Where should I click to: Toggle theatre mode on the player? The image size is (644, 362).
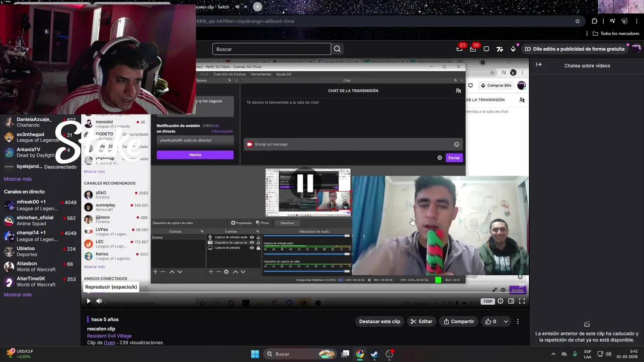(x=511, y=301)
